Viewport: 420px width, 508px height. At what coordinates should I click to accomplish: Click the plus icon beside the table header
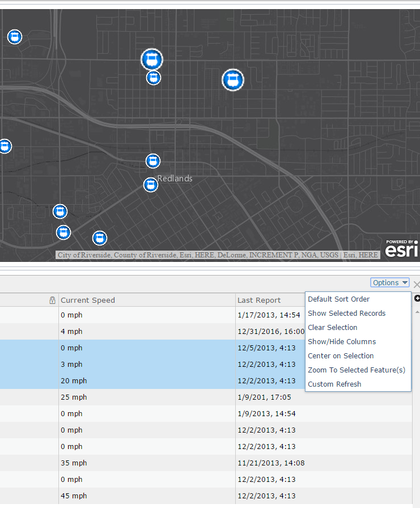417,299
